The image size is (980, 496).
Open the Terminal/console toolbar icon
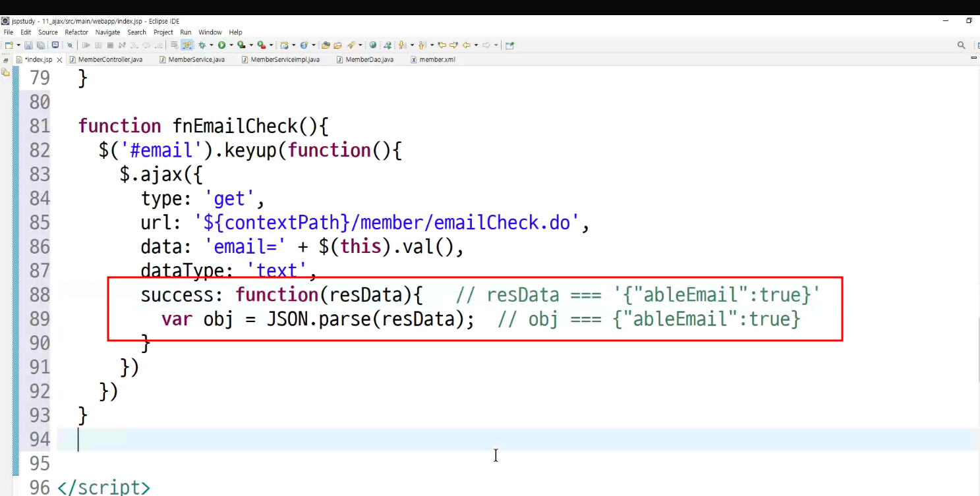(55, 45)
